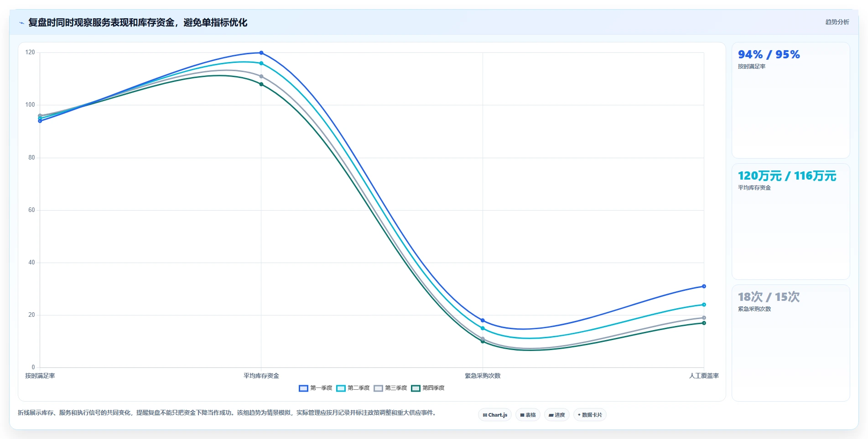Click the 数据卡片 chip
The image size is (868, 439).
click(x=590, y=415)
